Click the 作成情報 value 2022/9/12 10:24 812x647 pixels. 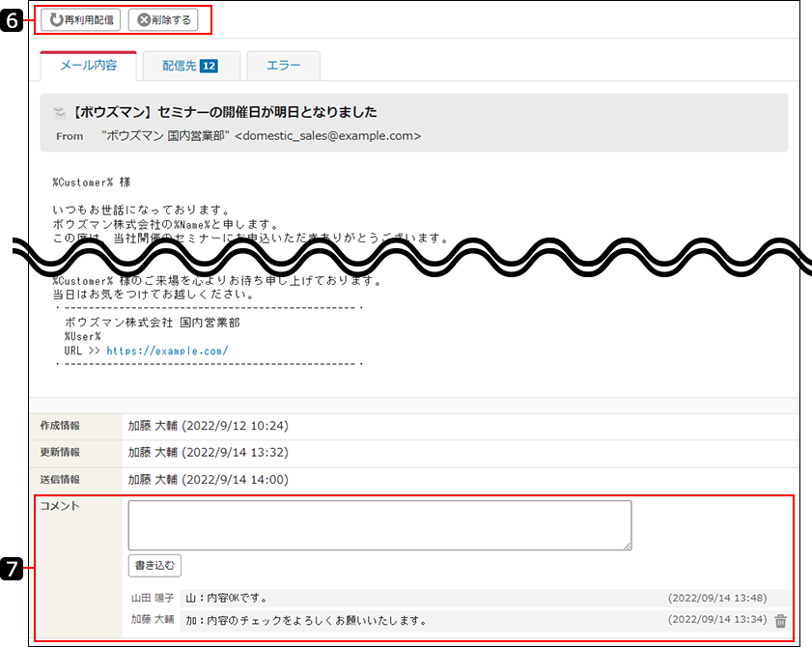236,426
